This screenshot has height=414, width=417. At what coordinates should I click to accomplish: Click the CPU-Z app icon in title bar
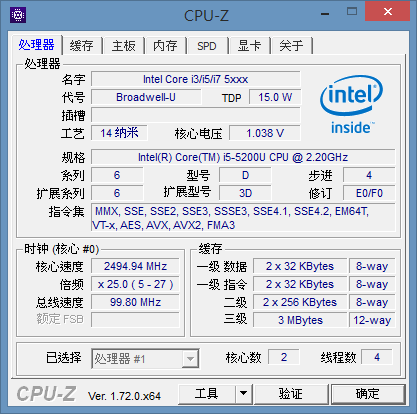18,15
